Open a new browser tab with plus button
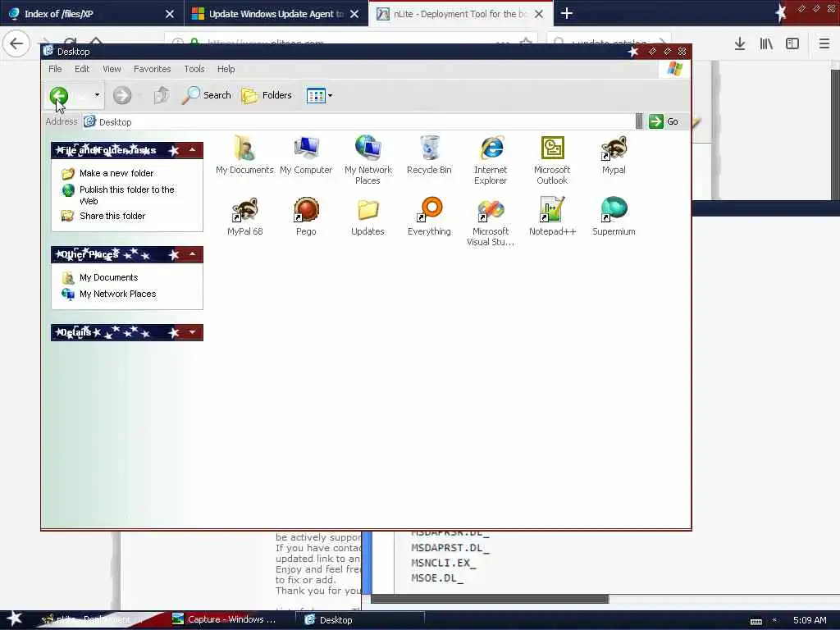 567,13
